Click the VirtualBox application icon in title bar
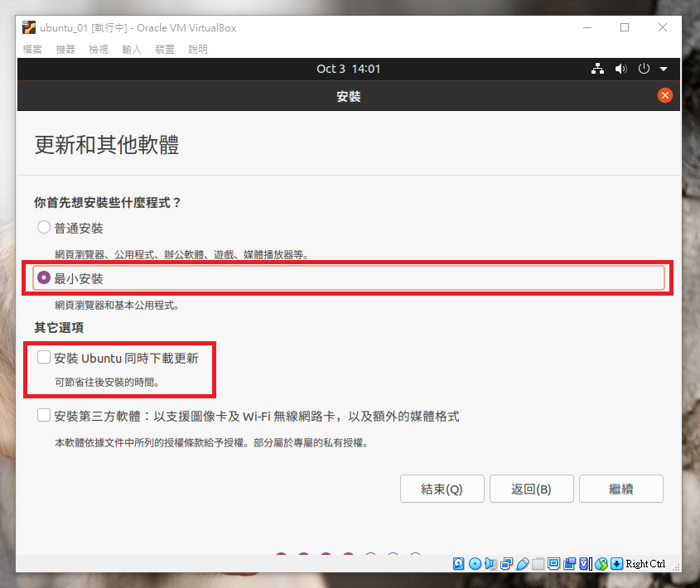 click(x=28, y=27)
